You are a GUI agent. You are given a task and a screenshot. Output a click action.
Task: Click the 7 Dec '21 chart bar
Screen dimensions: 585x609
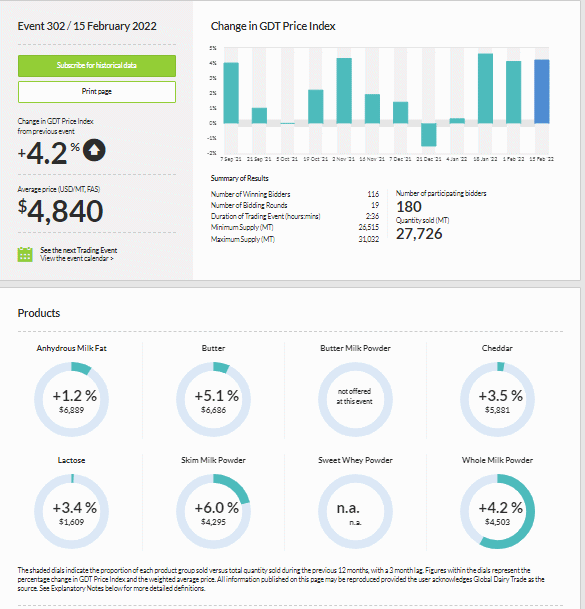coord(400,113)
